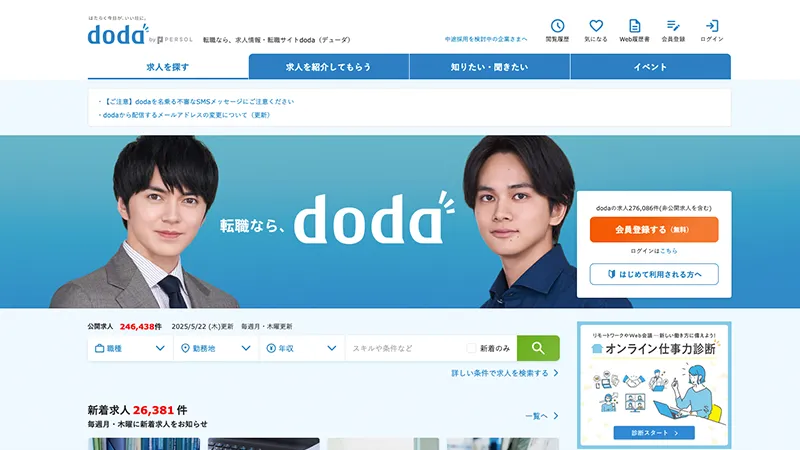Click the chevron beside 一覧へ
The width and height of the screenshot is (800, 450).
pyautogui.click(x=556, y=416)
